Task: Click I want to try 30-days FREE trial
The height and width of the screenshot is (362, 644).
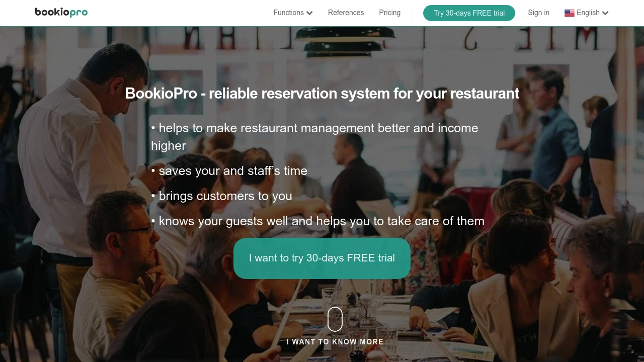Action: (322, 258)
